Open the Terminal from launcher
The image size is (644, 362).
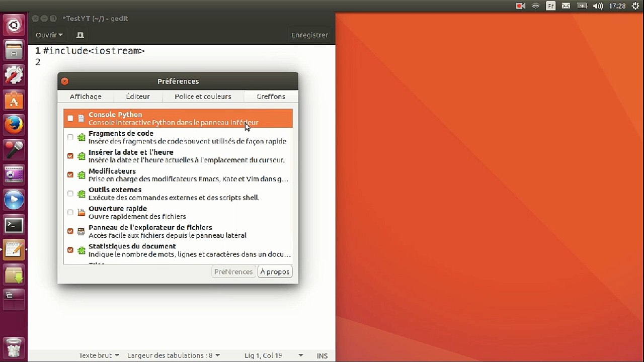click(14, 225)
